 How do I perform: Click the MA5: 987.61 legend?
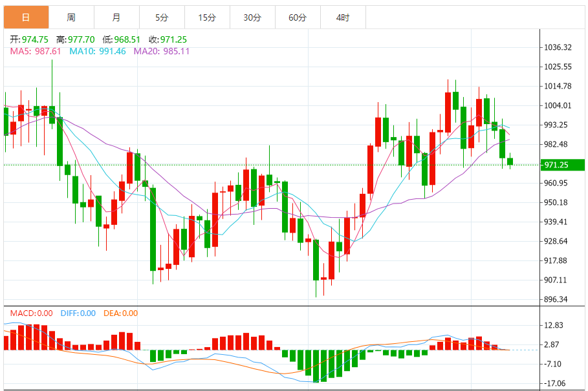[x=36, y=51]
